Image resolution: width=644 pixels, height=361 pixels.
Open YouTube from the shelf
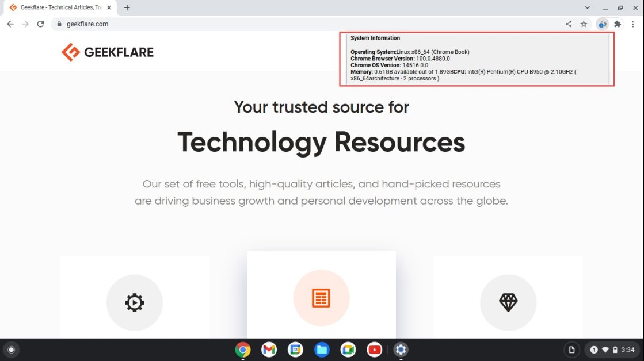click(x=374, y=350)
